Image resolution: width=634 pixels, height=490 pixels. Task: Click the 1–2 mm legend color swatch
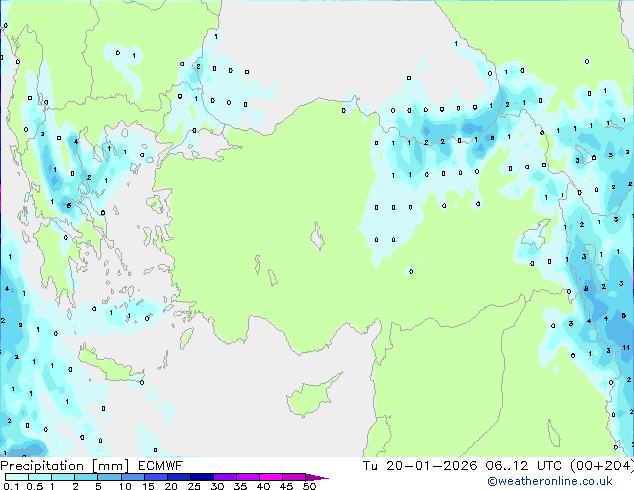[x=63, y=477]
